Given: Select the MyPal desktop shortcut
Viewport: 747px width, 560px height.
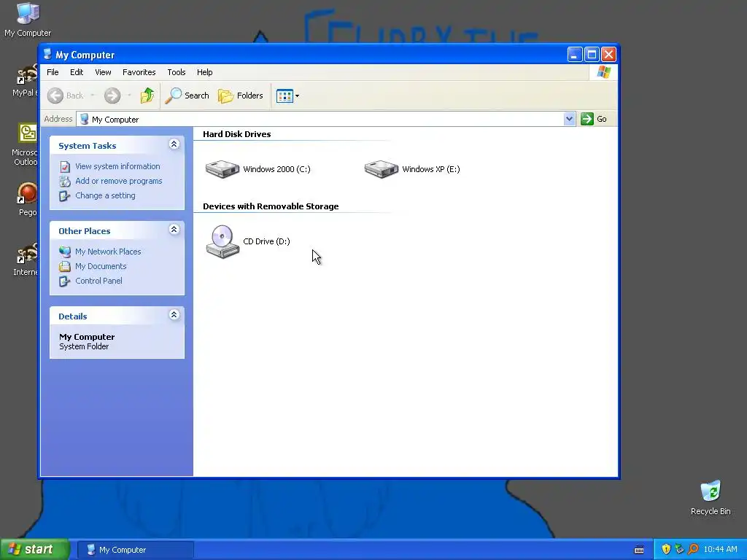Looking at the screenshot, I should 26,79.
